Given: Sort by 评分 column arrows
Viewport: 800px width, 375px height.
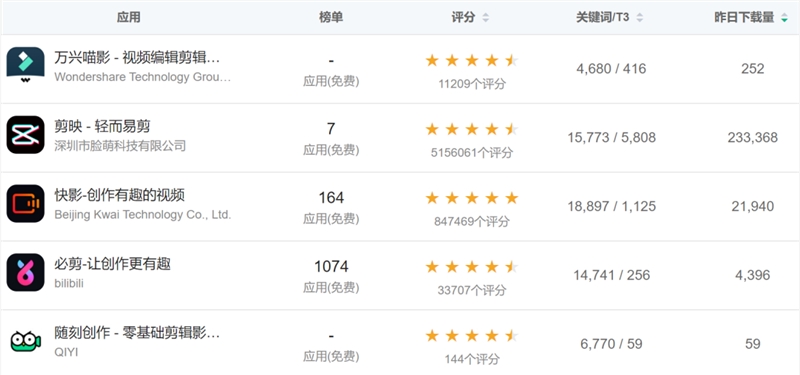Looking at the screenshot, I should (485, 17).
